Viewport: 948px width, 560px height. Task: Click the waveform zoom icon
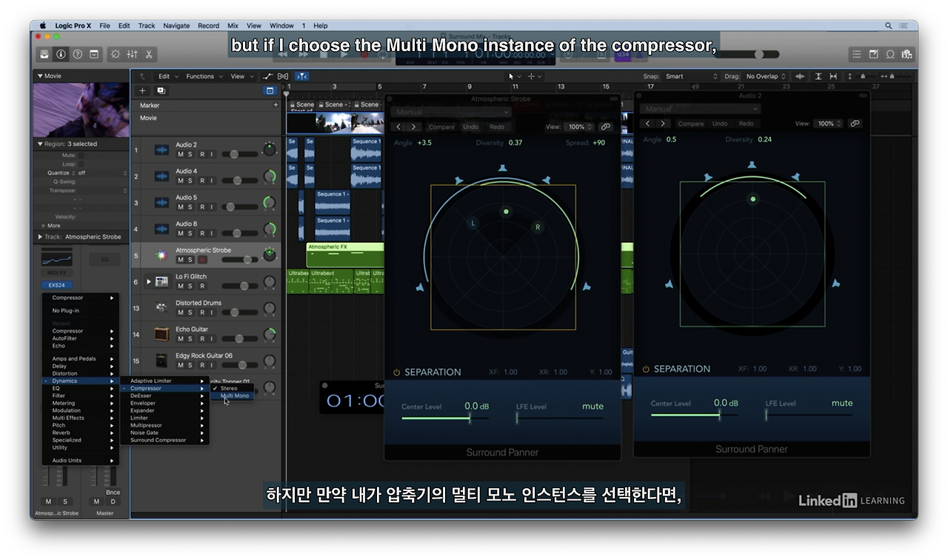pyautogui.click(x=801, y=76)
